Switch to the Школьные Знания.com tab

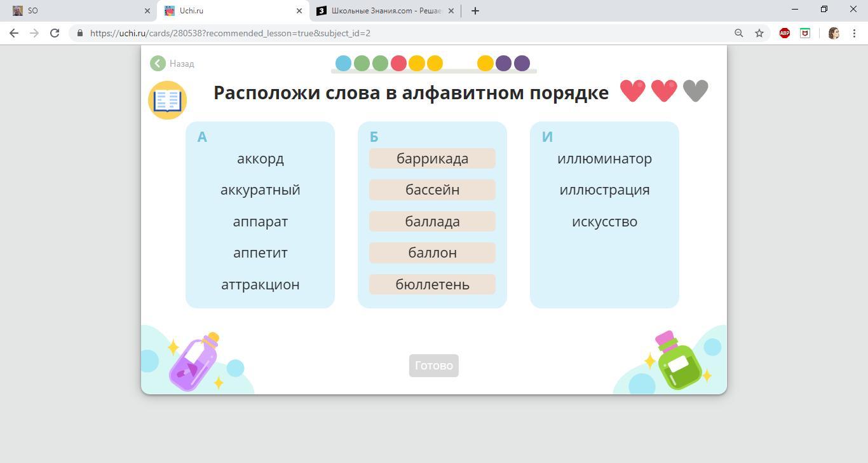tap(386, 11)
